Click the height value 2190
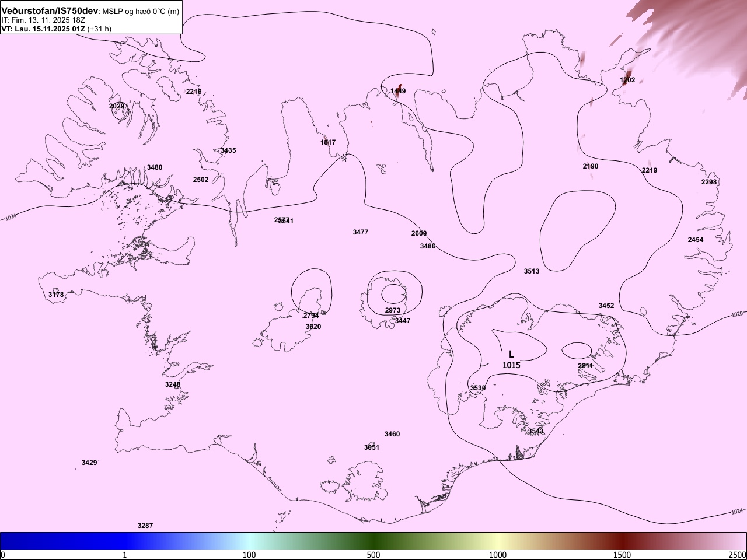This screenshot has width=747, height=560. [x=591, y=166]
